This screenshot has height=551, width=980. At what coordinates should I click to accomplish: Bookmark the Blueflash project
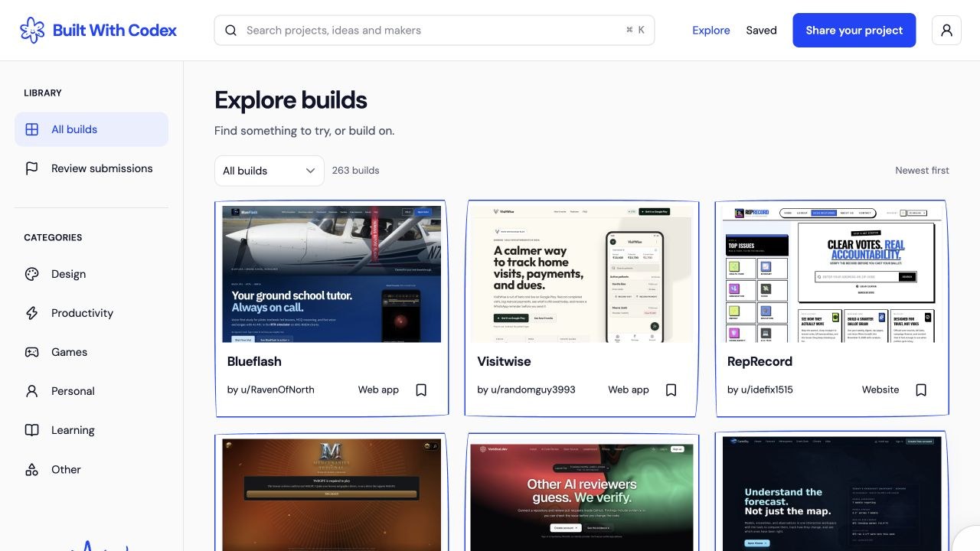coord(421,390)
